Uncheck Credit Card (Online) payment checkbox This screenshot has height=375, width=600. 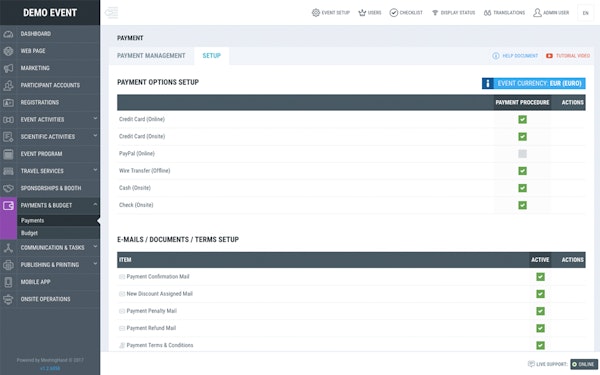tap(522, 119)
